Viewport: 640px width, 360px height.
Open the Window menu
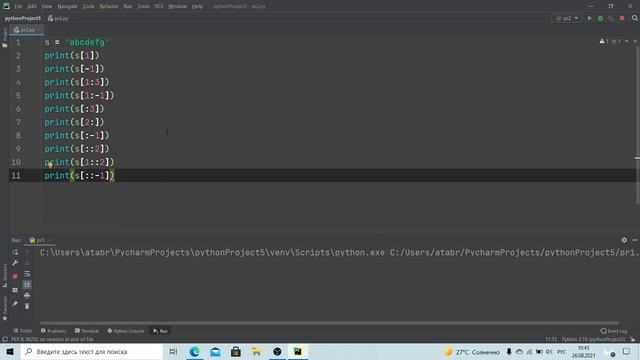tap(177, 6)
